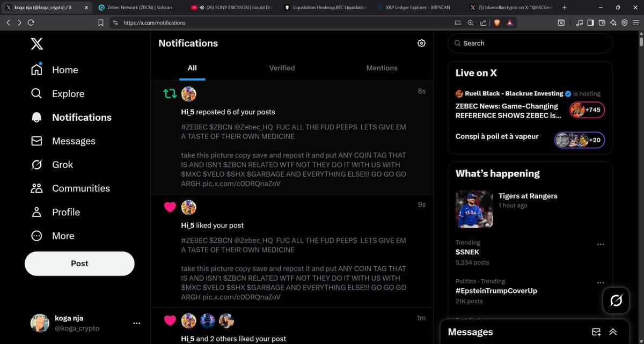Screen dimensions: 644x344
Task: Open the browser hamburger main menu
Action: (636, 23)
